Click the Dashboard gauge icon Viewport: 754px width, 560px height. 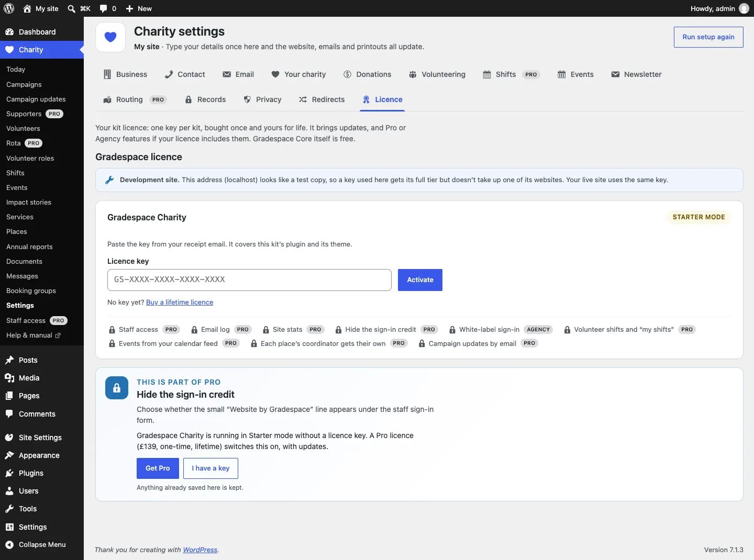[x=9, y=32]
